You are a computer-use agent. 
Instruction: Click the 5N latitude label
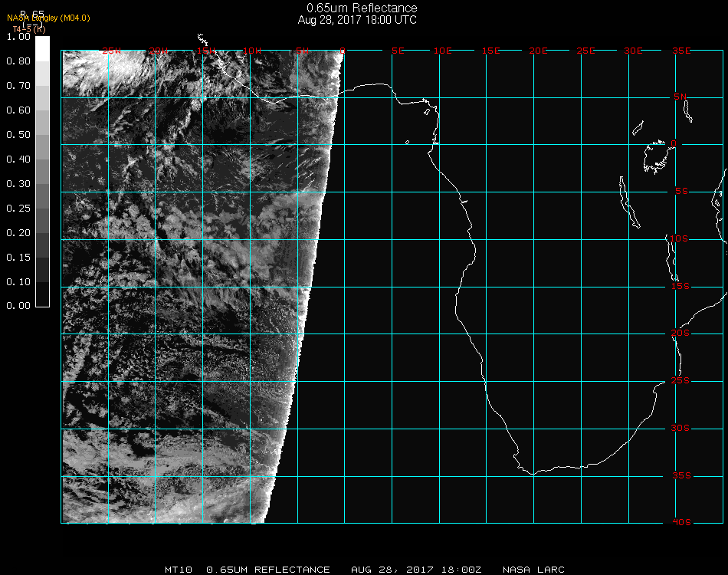click(680, 97)
